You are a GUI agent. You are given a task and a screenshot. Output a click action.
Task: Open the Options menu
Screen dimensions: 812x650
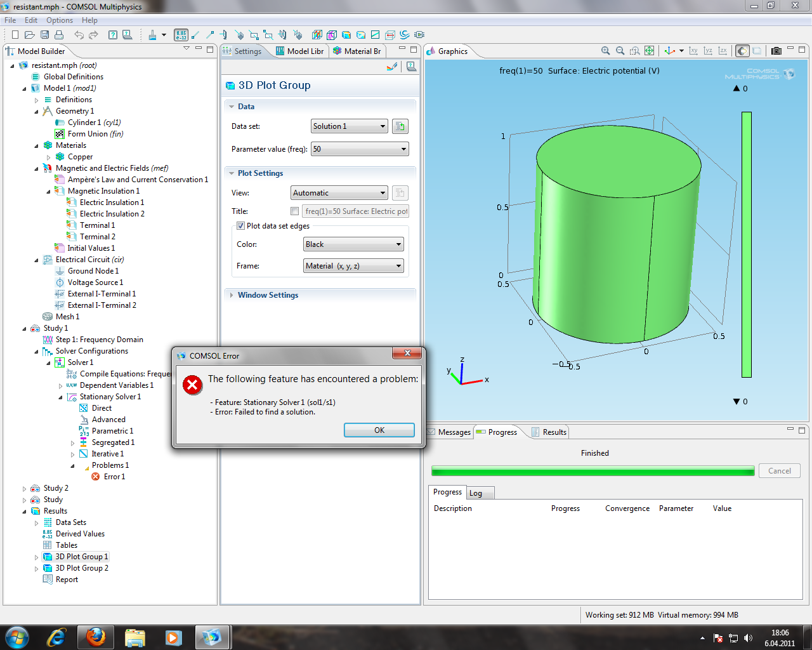click(59, 20)
